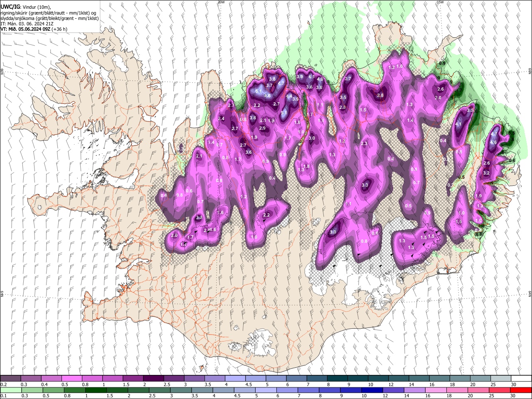Click bottom legend swatch between 20 and 25
The height and width of the screenshot is (399, 532).
point(478,390)
